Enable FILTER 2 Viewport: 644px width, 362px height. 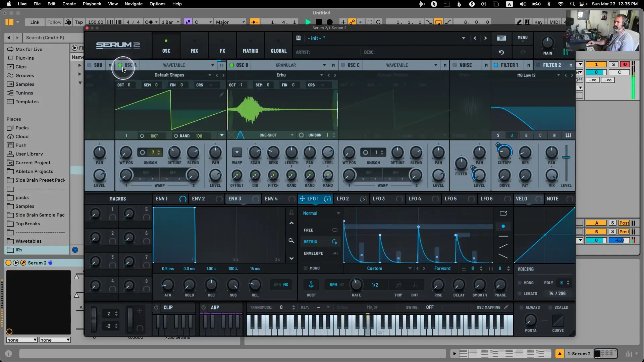pyautogui.click(x=538, y=65)
